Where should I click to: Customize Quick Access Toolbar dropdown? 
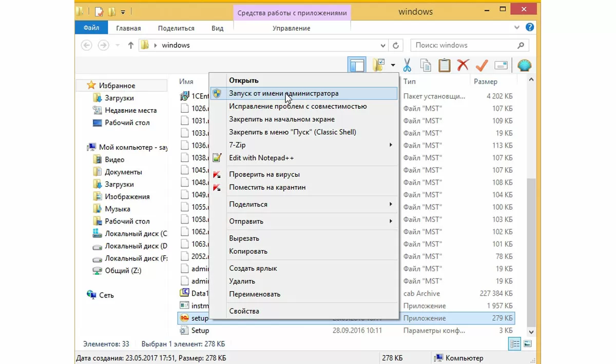[123, 11]
